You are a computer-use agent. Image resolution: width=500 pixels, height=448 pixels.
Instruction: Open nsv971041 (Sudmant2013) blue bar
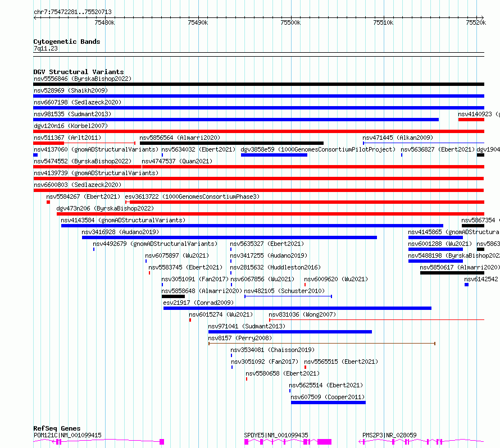(290, 332)
